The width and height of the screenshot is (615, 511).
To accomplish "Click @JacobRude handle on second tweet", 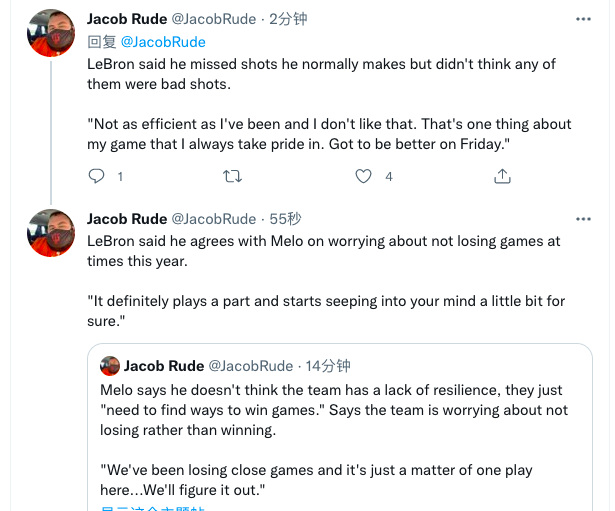I will pyautogui.click(x=214, y=219).
